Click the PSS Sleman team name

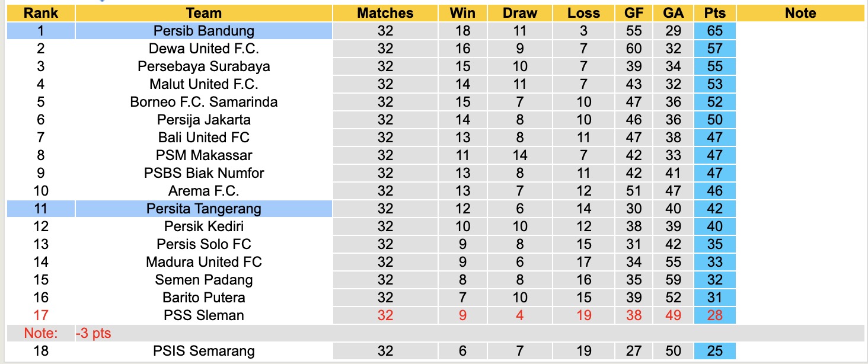(203, 315)
